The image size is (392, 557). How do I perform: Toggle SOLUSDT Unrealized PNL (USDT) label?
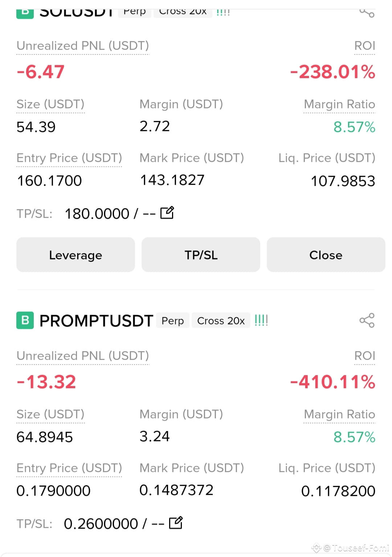pyautogui.click(x=83, y=46)
